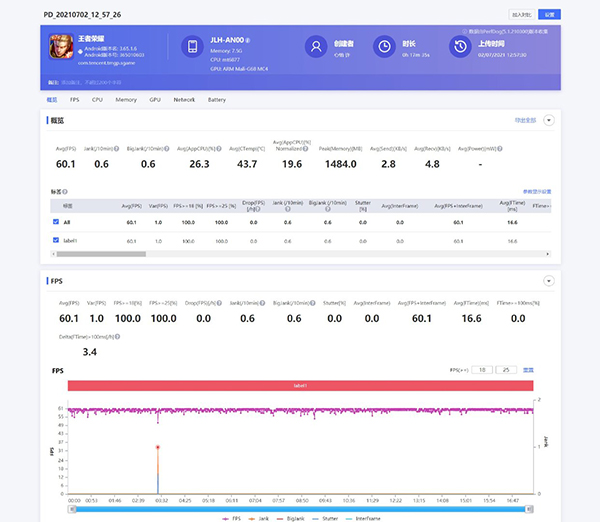Open the Battery tab

(217, 100)
